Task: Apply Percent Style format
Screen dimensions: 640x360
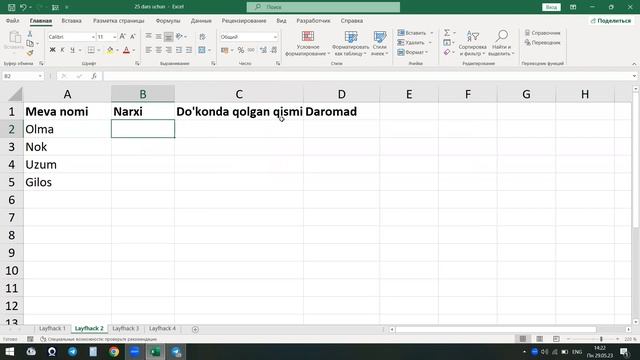Action: pyautogui.click(x=241, y=50)
